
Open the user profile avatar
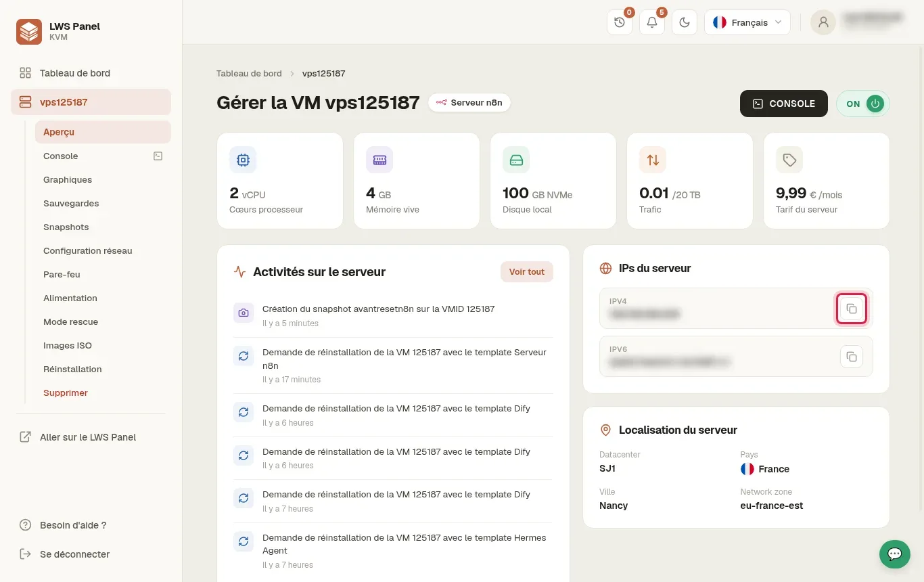click(823, 22)
